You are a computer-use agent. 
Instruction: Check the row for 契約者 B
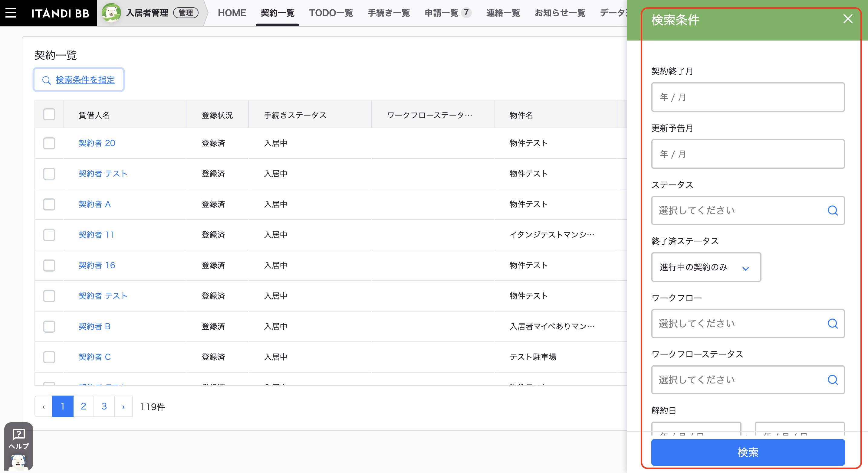49,327
